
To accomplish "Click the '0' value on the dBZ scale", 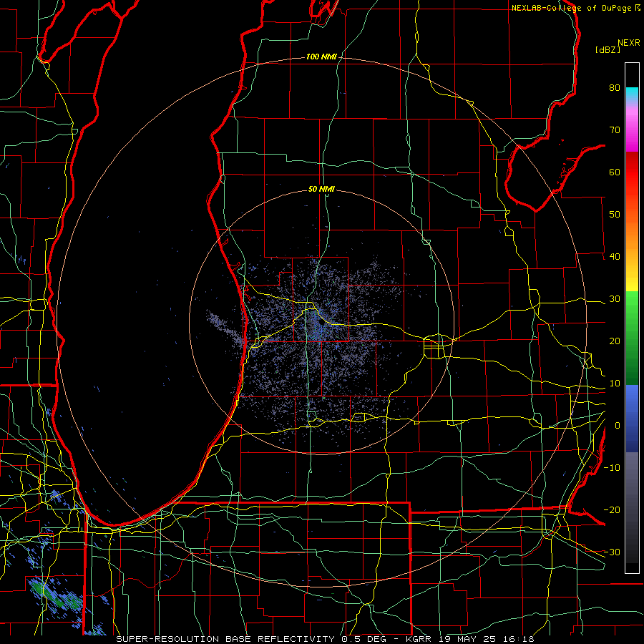I will 618,426.
